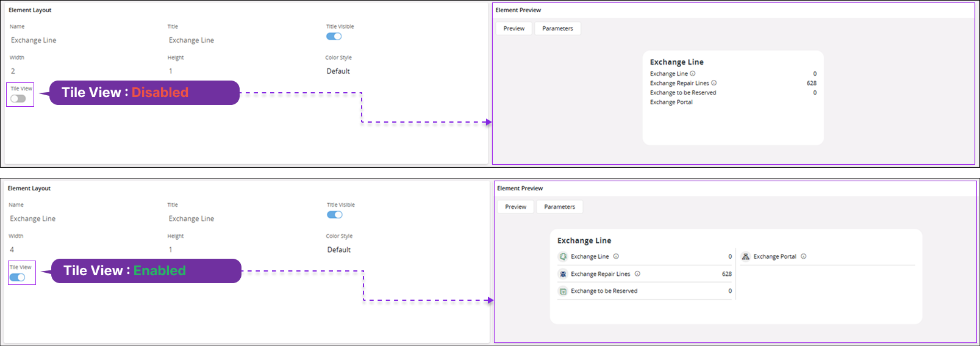Screen dimensions: 980x346
Task: Click the 628 value in the non-tiled preview
Action: (812, 84)
